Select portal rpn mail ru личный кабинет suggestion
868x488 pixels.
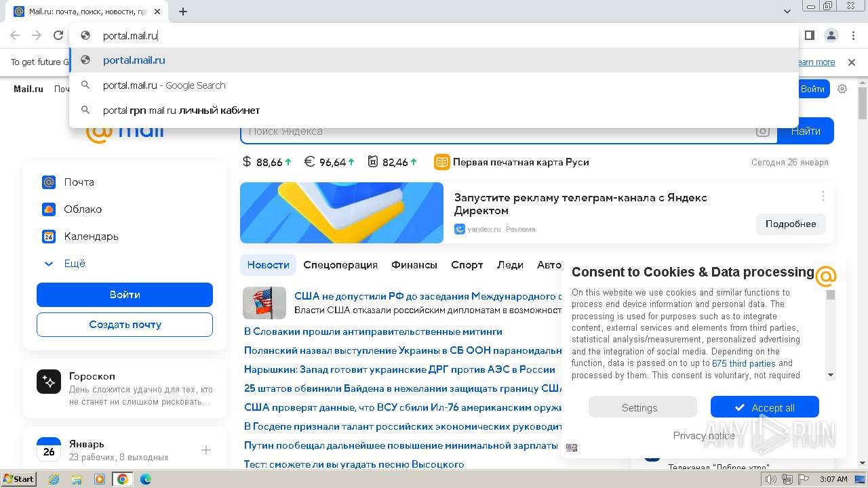tap(434, 110)
